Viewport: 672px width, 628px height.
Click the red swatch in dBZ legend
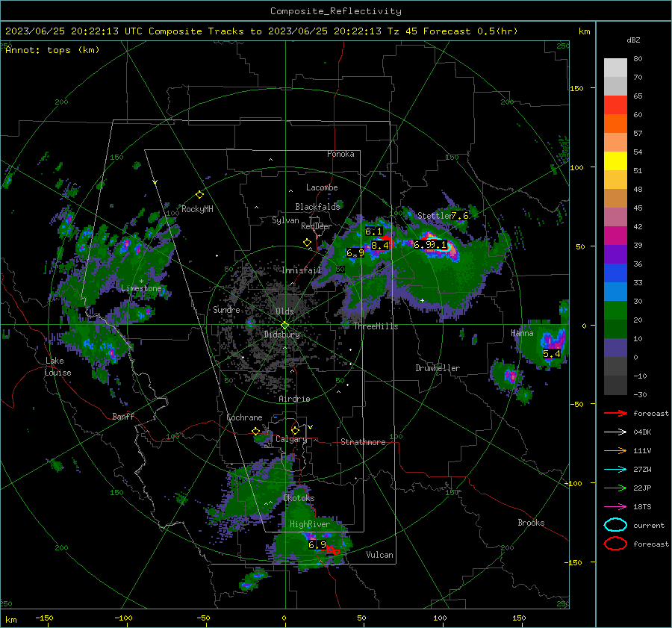(615, 105)
